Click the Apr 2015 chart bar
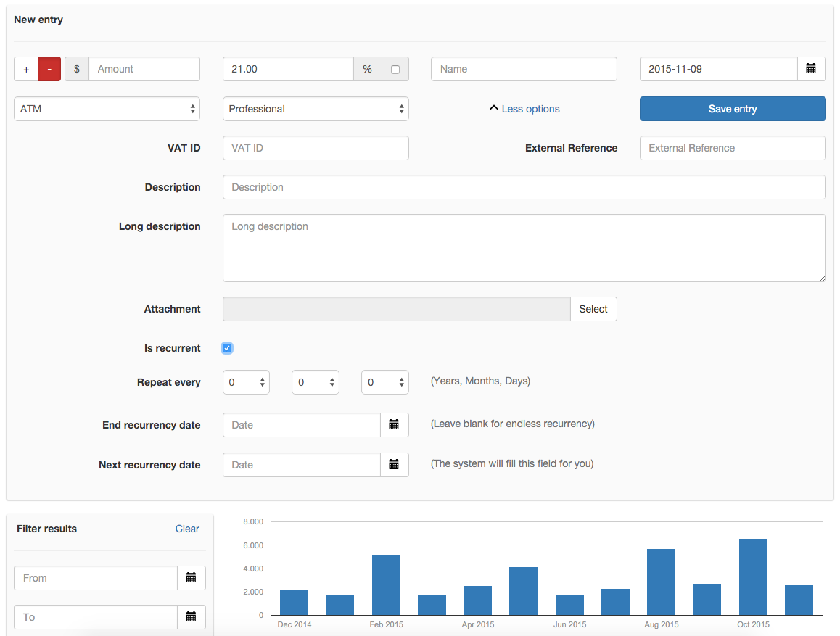The height and width of the screenshot is (636, 840). [478, 600]
